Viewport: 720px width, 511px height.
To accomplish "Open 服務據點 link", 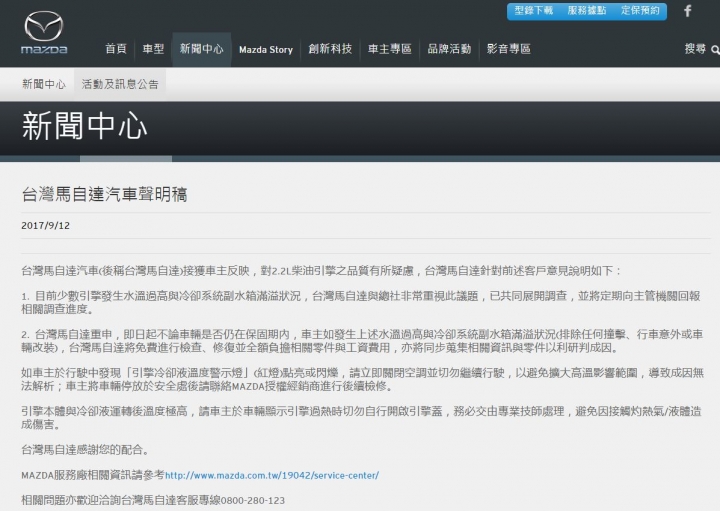I will 587,11.
